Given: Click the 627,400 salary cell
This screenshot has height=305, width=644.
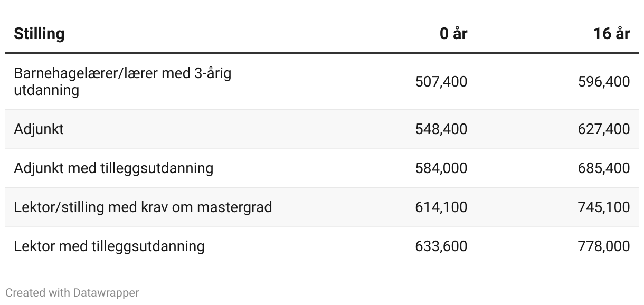Looking at the screenshot, I should tap(603, 129).
